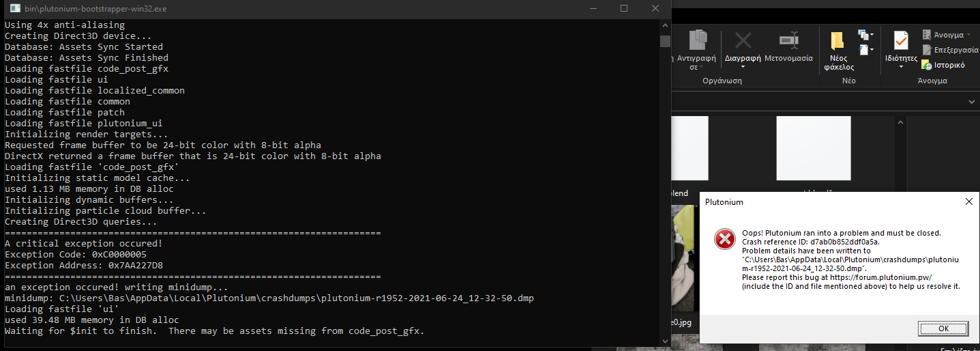
Task: Open the Διαγραφή dropdown arrow
Action: 743,67
